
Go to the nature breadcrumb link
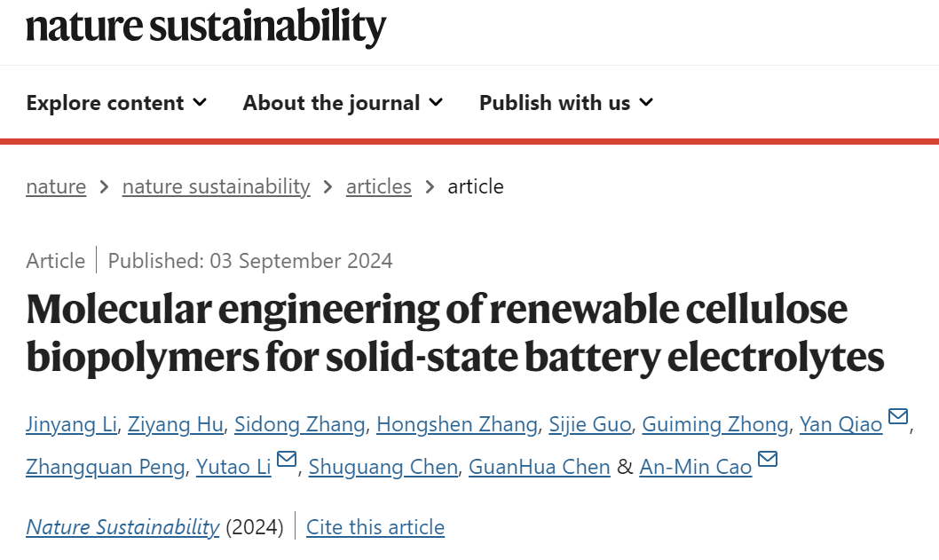(x=56, y=186)
